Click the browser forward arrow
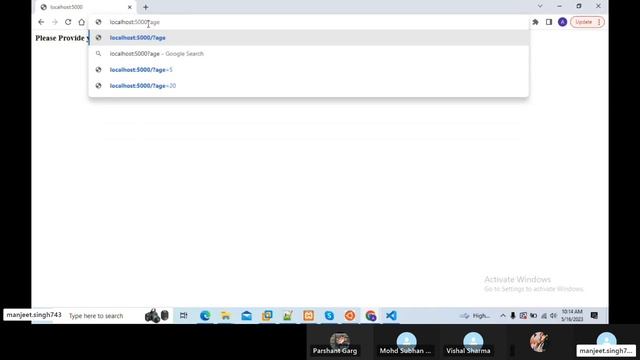The image size is (640, 360). 55,22
